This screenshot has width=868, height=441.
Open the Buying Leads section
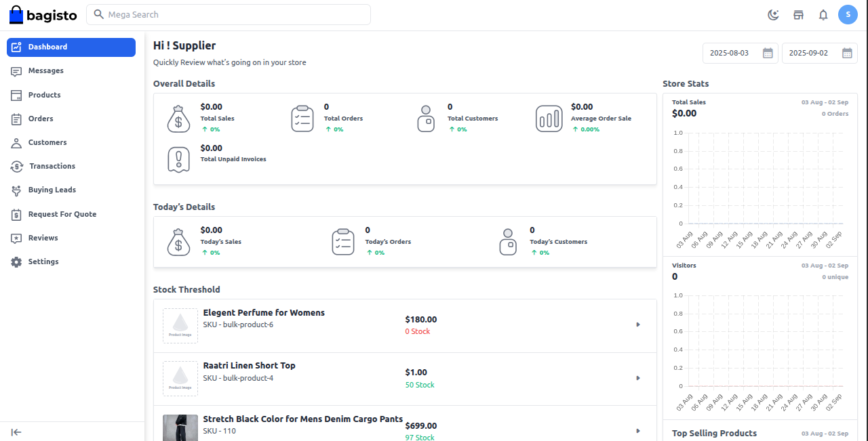pos(52,190)
